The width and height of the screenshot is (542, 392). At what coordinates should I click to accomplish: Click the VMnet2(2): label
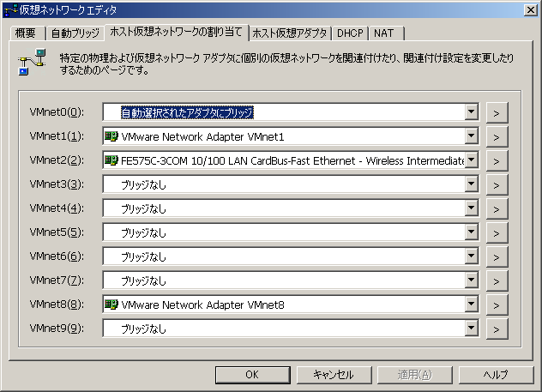(x=57, y=160)
